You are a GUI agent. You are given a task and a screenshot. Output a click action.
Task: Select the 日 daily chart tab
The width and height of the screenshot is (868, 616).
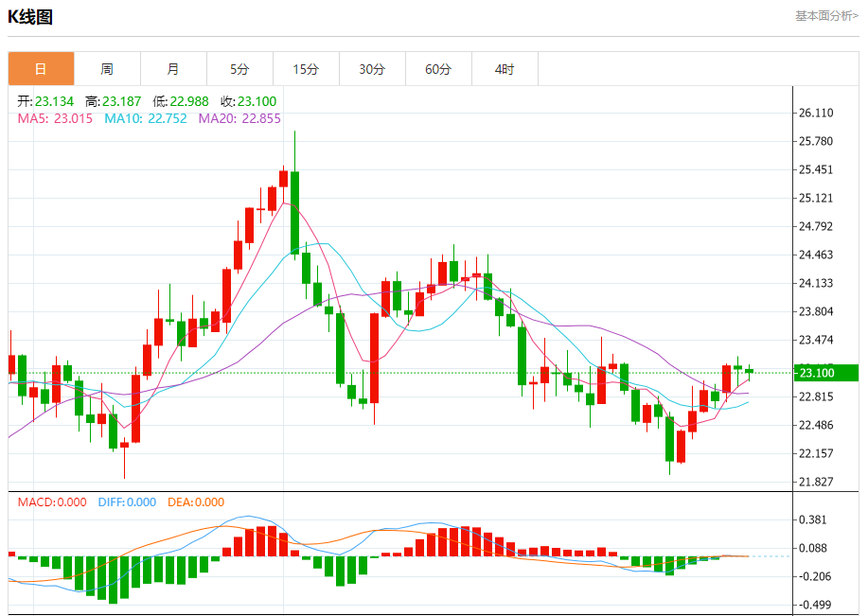click(x=41, y=69)
